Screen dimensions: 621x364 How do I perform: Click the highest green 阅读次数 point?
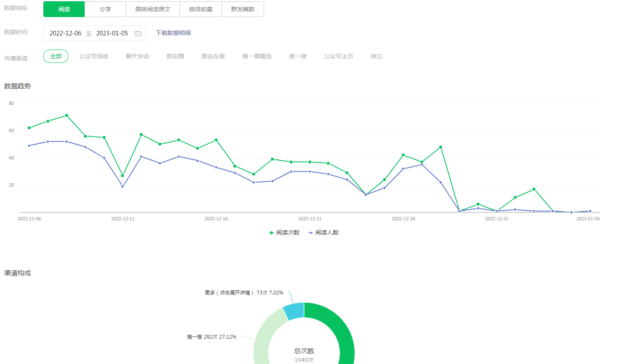point(67,115)
